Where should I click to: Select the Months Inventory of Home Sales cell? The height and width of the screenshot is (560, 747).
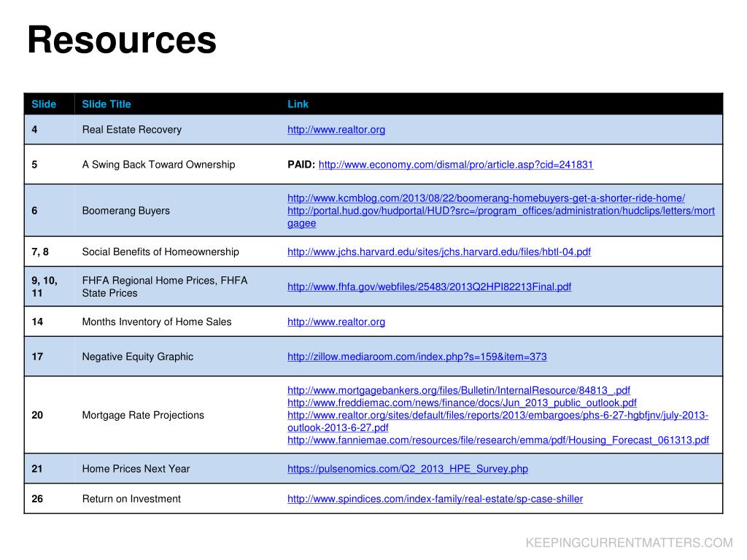tap(178, 322)
